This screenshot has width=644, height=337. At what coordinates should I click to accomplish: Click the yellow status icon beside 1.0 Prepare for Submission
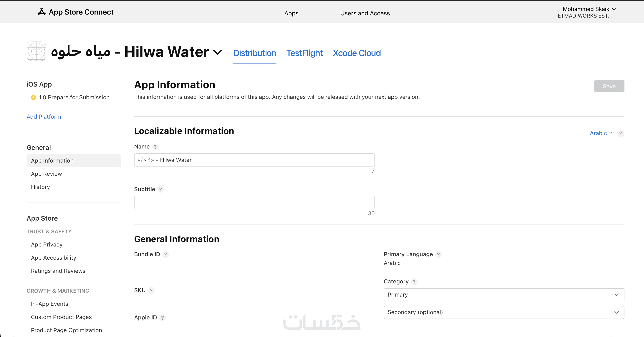click(x=34, y=98)
